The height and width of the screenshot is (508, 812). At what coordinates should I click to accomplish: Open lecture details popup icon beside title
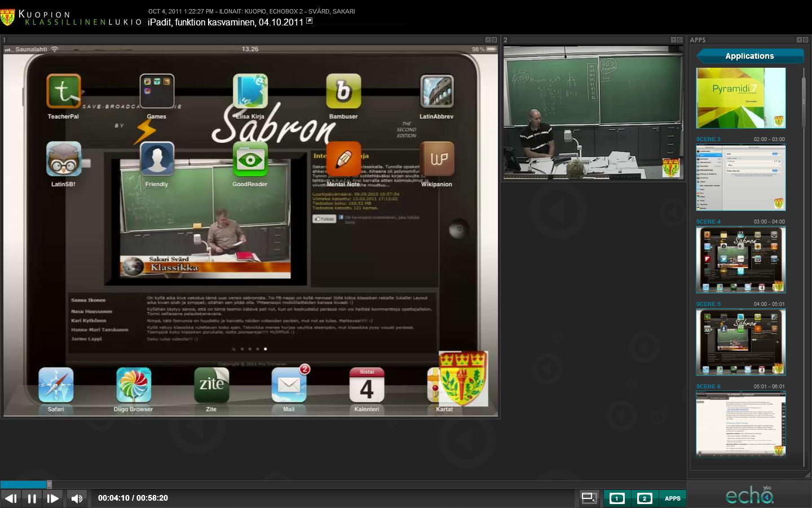(x=309, y=21)
